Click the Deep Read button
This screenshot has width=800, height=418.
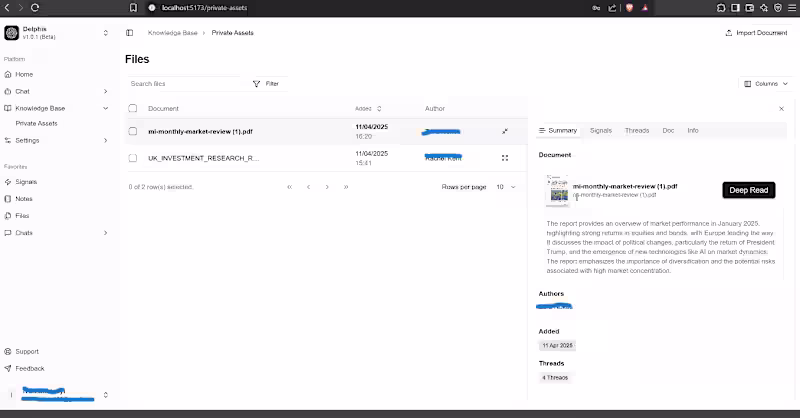pos(748,190)
